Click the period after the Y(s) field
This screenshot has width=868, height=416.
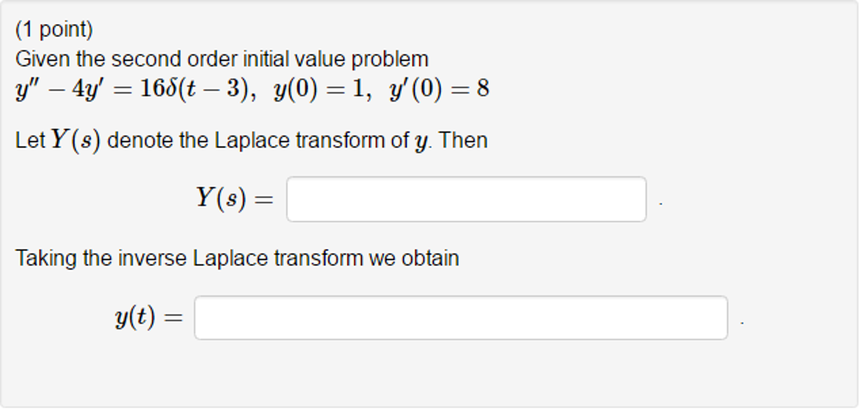click(661, 204)
